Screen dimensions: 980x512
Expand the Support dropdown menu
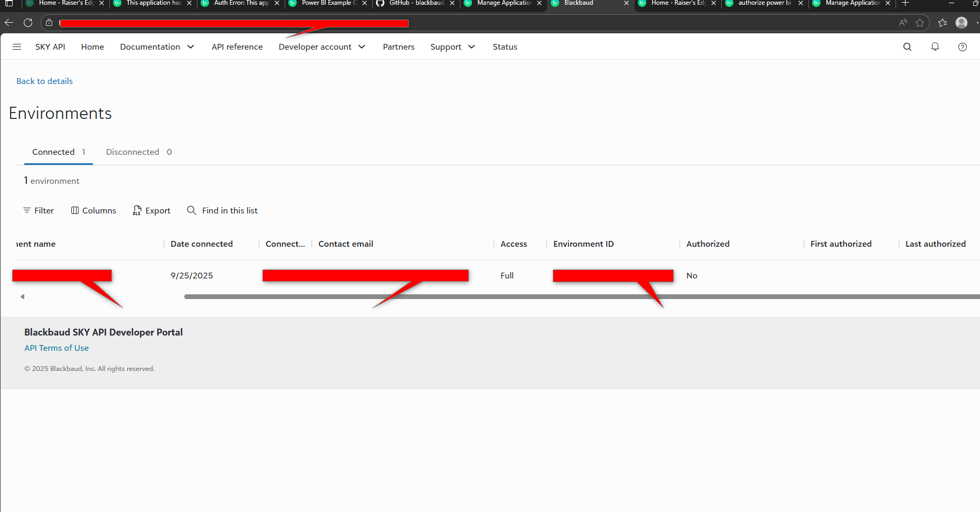pos(453,47)
